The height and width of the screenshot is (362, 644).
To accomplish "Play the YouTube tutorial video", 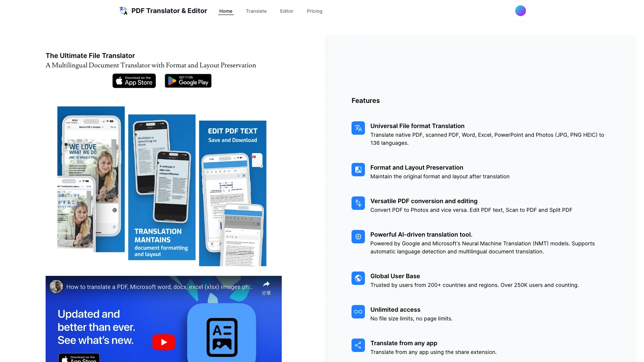I will click(x=164, y=342).
